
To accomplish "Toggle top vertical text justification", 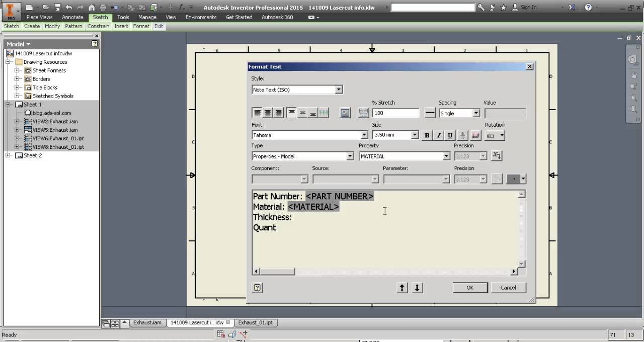I will [291, 113].
